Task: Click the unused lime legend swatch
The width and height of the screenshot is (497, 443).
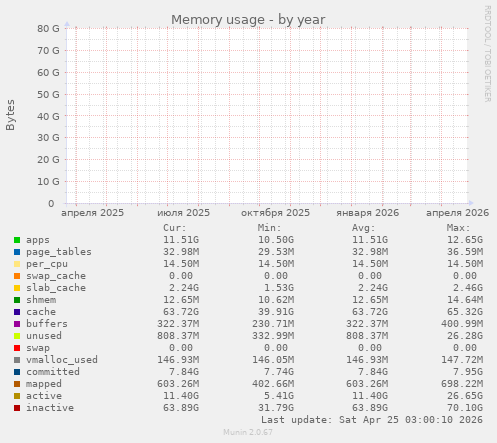Action: (x=17, y=336)
